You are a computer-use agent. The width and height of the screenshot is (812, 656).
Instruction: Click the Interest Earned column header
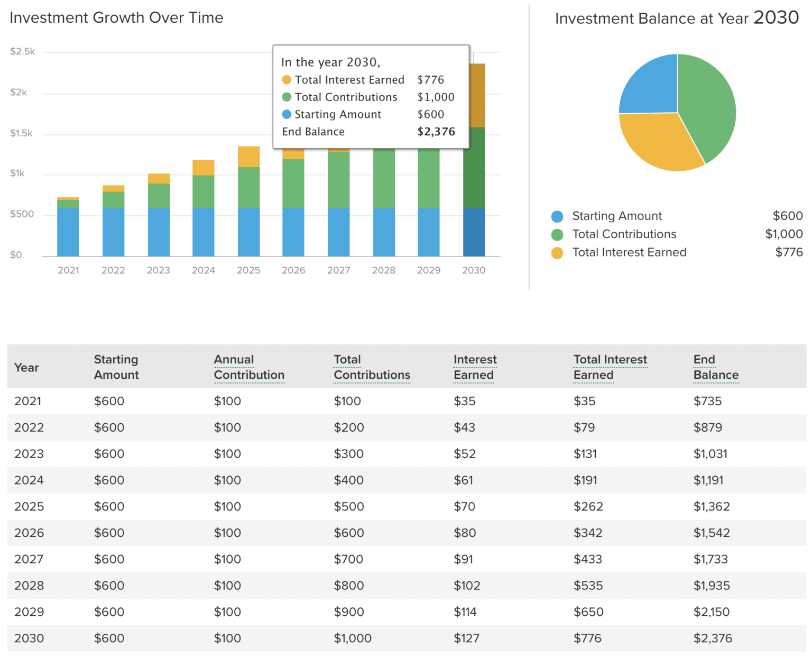point(475,367)
